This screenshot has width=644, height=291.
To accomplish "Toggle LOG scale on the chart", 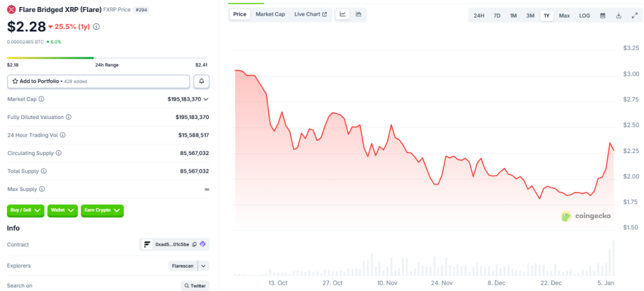I will (584, 15).
